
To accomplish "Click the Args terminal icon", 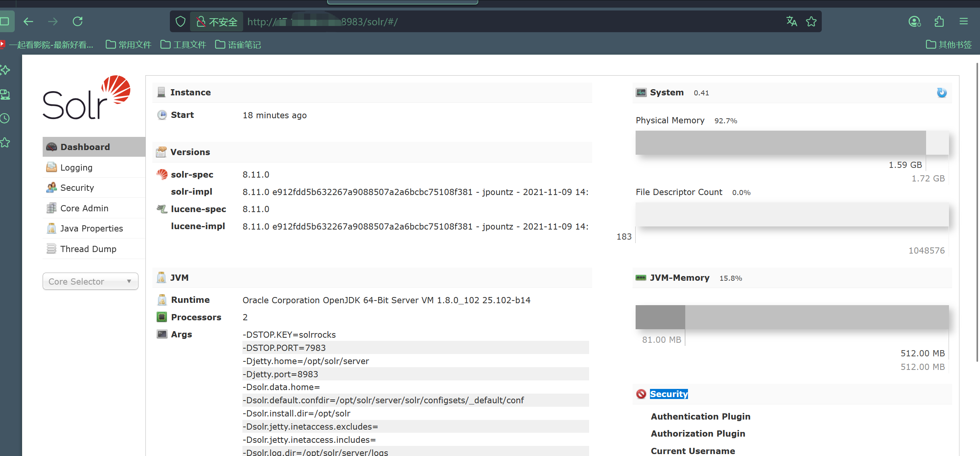I will tap(162, 334).
